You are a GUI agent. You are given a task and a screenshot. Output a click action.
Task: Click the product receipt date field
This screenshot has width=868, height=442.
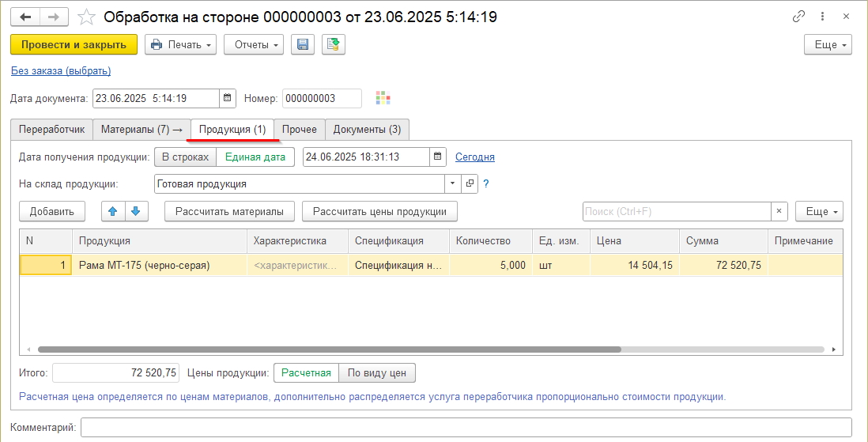[x=367, y=157]
